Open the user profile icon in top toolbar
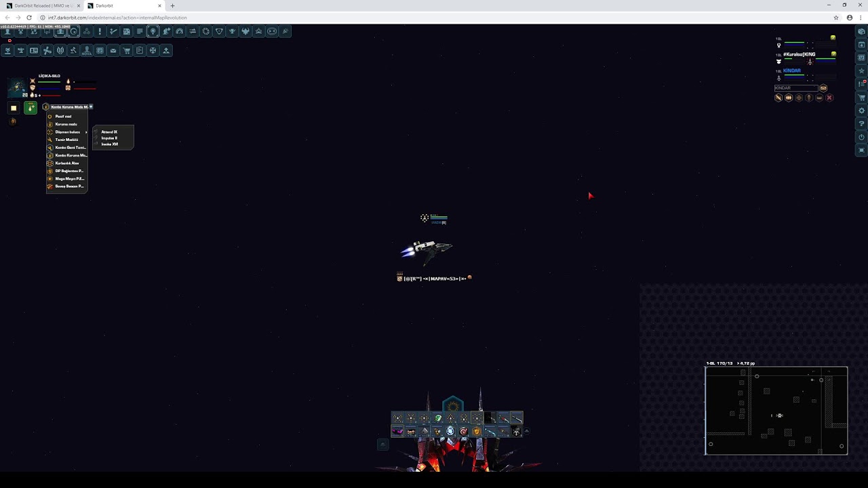The width and height of the screenshot is (868, 488). tap(7, 31)
